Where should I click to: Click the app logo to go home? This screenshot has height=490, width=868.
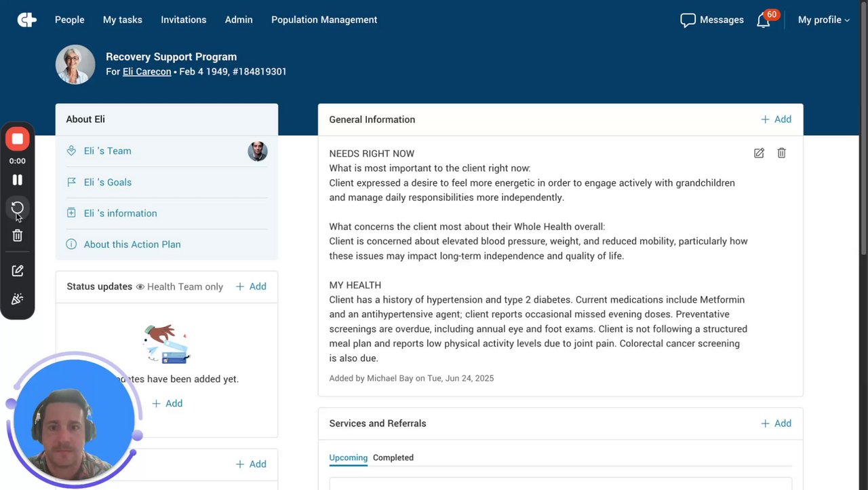tap(27, 20)
